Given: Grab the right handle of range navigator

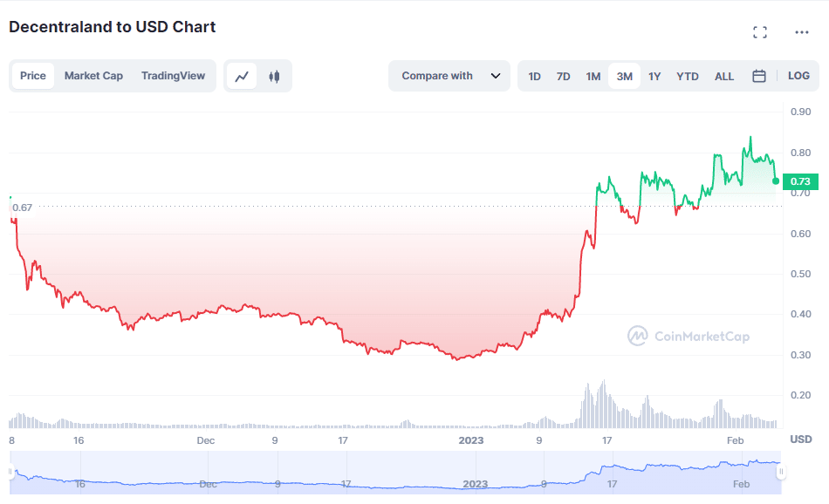Looking at the screenshot, I should pyautogui.click(x=781, y=471).
